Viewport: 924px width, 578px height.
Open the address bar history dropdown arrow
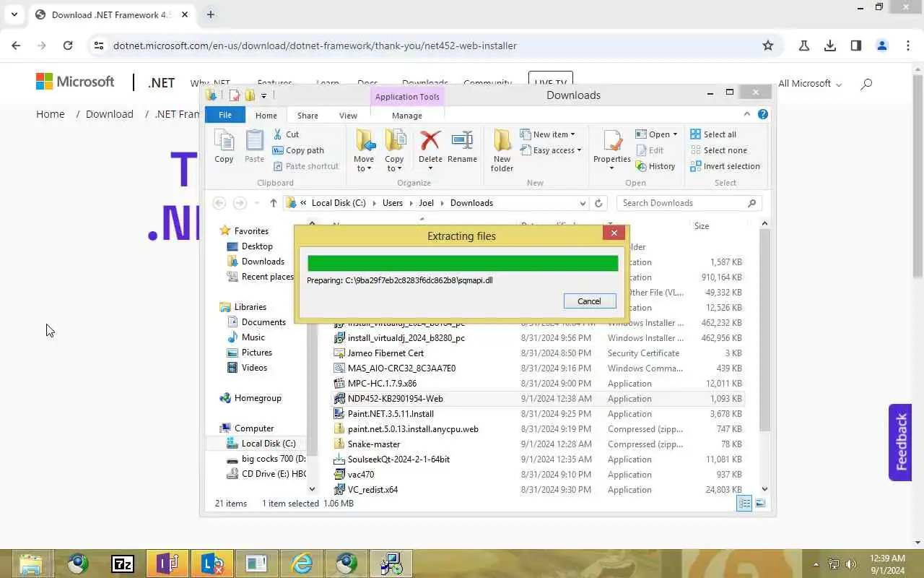point(583,203)
